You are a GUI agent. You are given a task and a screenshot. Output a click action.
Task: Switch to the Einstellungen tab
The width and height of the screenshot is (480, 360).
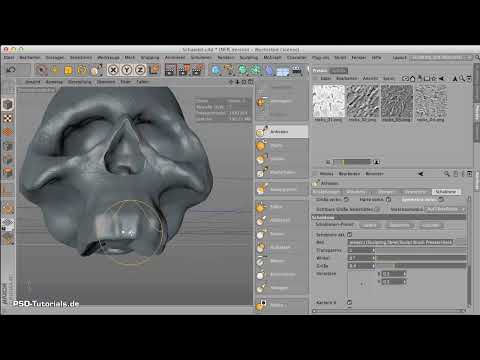tap(326, 192)
